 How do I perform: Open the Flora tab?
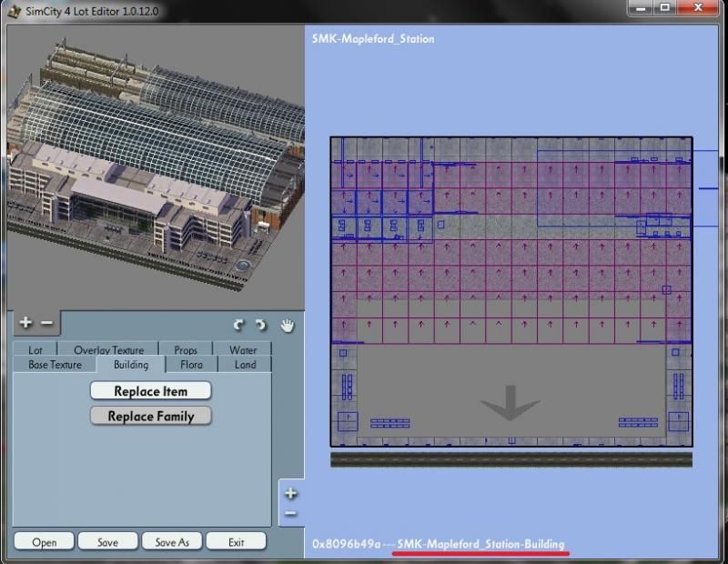(191, 365)
